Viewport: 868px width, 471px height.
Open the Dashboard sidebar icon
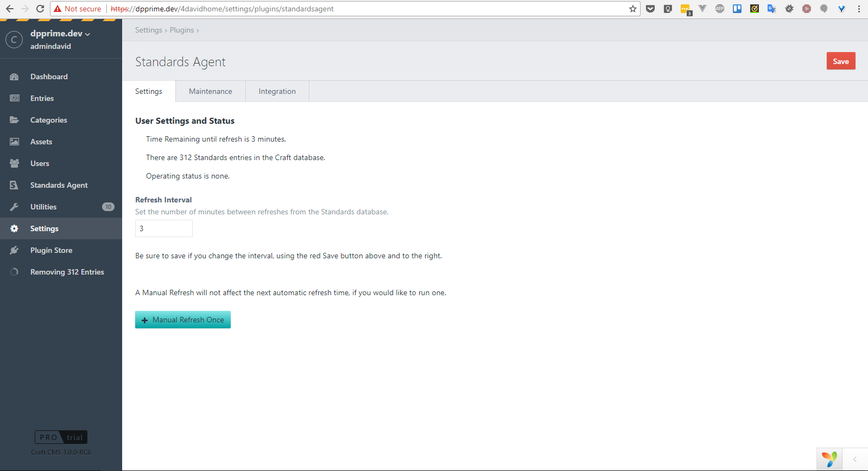(x=14, y=77)
